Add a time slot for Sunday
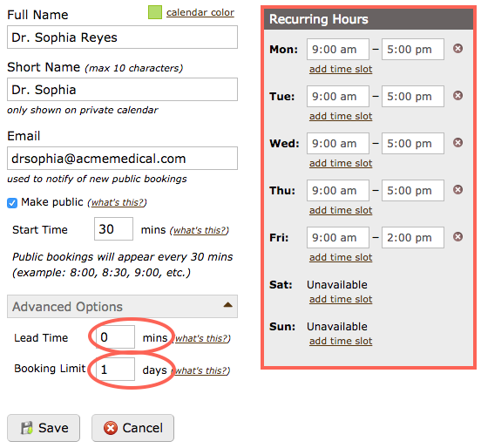 point(341,341)
